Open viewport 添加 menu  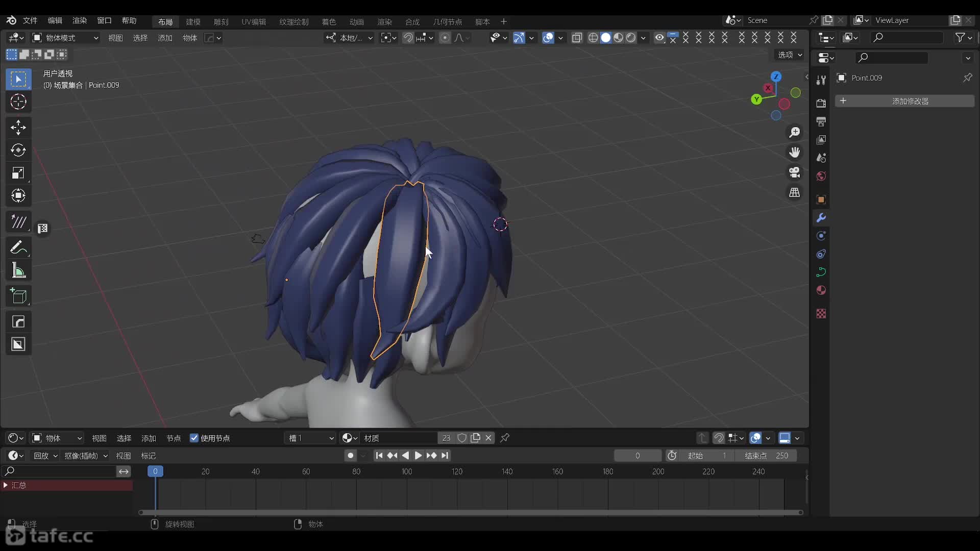tap(165, 38)
